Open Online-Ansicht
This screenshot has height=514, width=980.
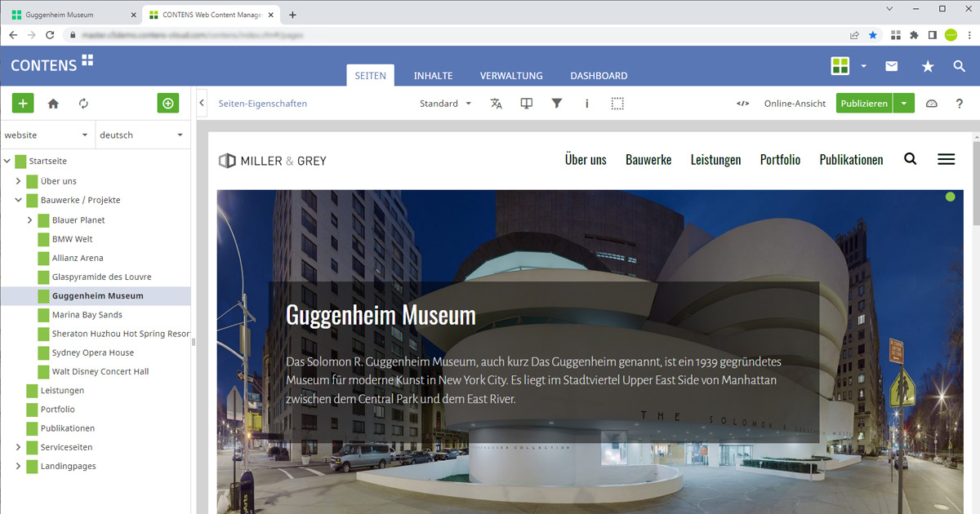795,104
